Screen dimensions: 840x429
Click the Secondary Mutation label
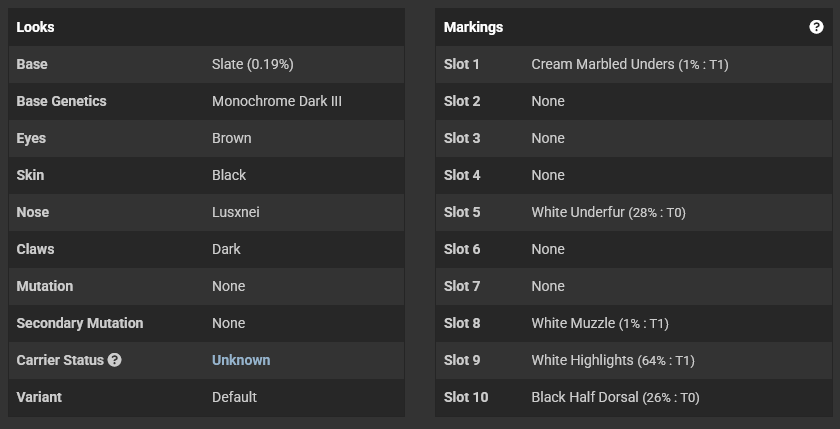80,323
